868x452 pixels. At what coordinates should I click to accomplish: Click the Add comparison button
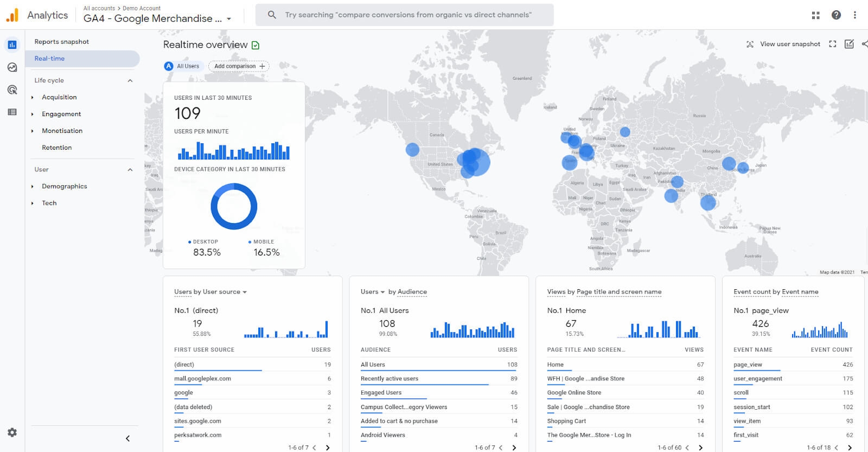click(239, 66)
